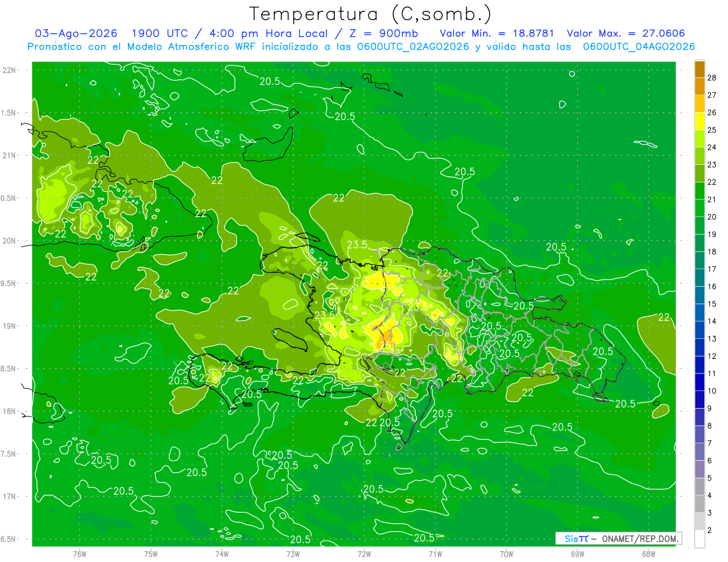Click the '72W' longitude axis label
This screenshot has width=728, height=562.
tap(364, 554)
